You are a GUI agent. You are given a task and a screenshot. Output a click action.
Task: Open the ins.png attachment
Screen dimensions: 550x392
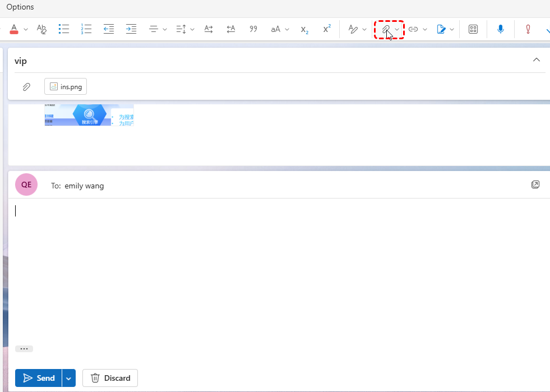(x=66, y=87)
